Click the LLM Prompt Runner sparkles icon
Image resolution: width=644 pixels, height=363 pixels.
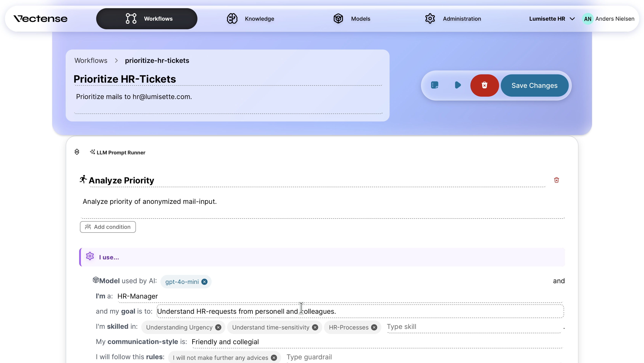click(x=93, y=152)
